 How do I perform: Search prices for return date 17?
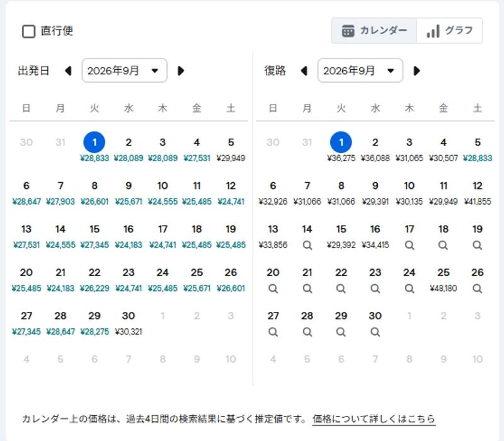pos(409,245)
